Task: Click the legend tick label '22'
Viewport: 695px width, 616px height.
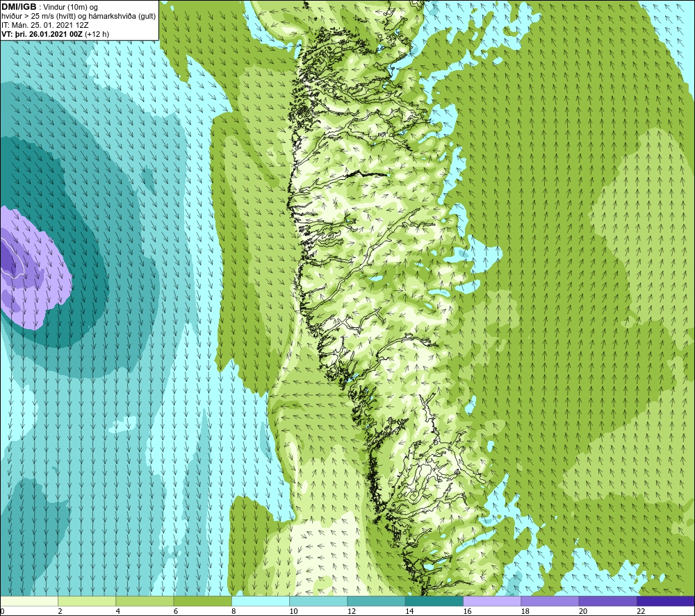Action: point(641,611)
